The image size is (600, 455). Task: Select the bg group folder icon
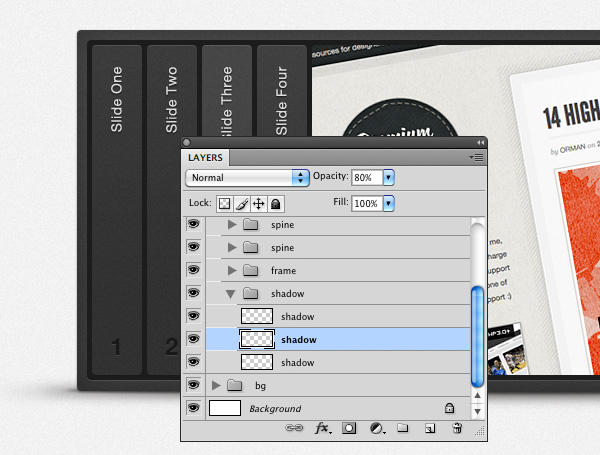coord(235,385)
